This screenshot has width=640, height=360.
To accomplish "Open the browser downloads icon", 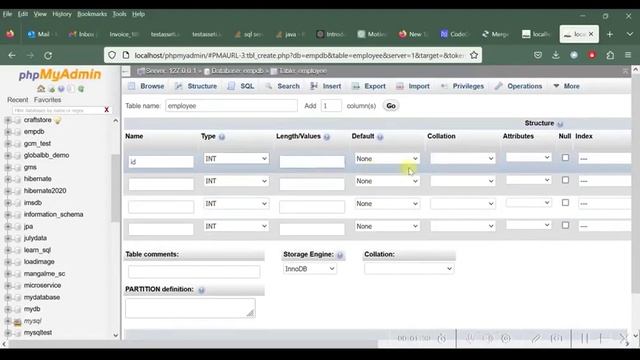I will (556, 55).
